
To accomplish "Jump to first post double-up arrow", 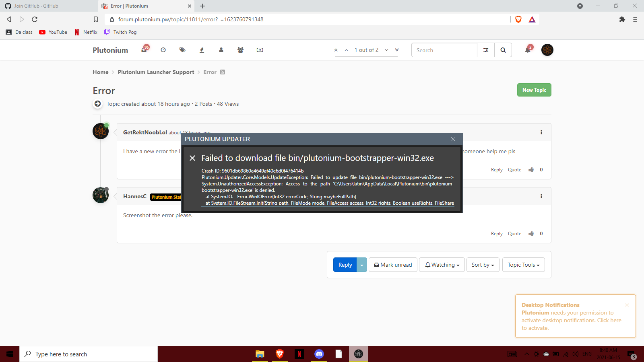I will [336, 50].
